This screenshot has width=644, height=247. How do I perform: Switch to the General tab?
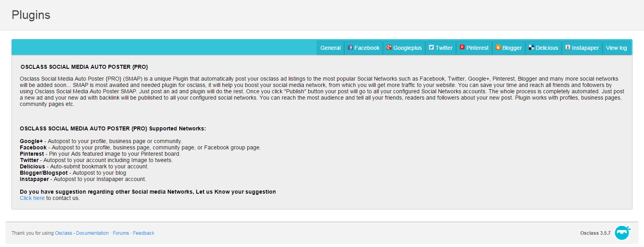(x=330, y=47)
